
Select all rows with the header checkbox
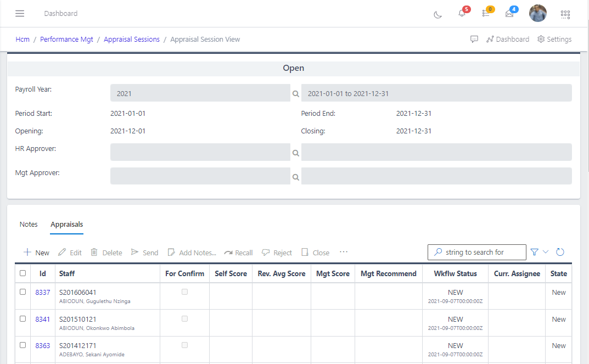pyautogui.click(x=23, y=273)
